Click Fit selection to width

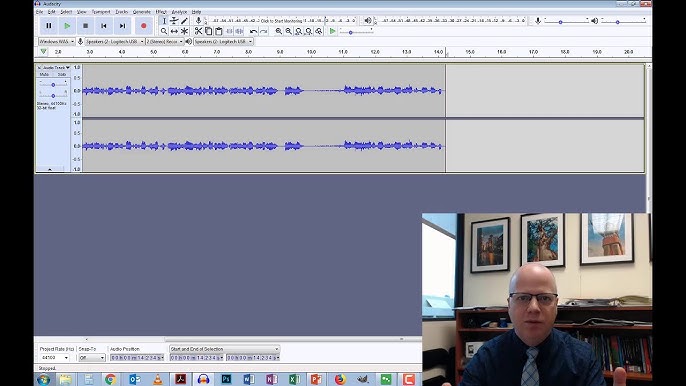coord(298,31)
